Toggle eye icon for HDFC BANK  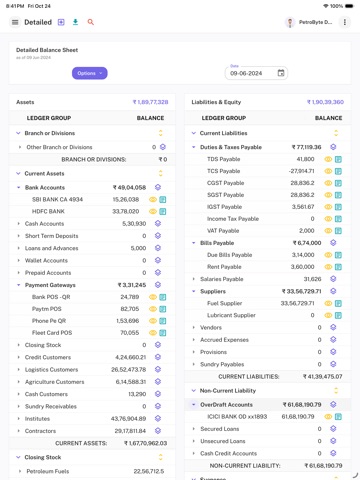pos(153,212)
